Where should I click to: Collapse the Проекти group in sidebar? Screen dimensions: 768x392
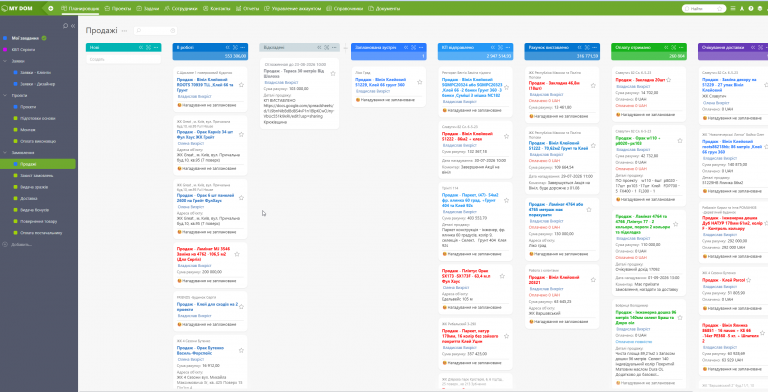[5, 96]
